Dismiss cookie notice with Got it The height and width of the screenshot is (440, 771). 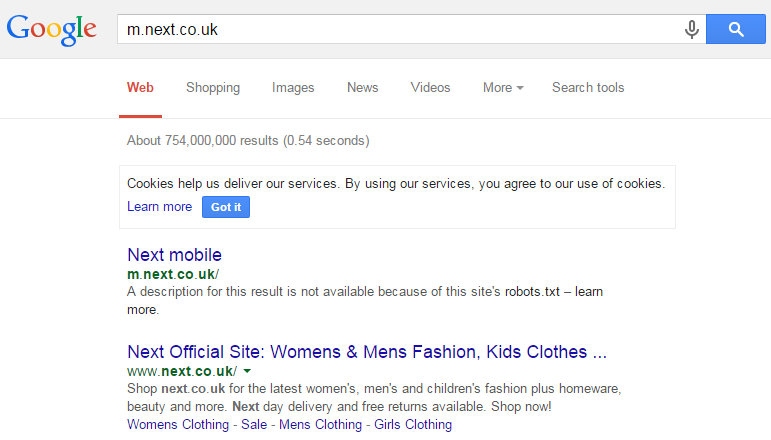pyautogui.click(x=226, y=207)
